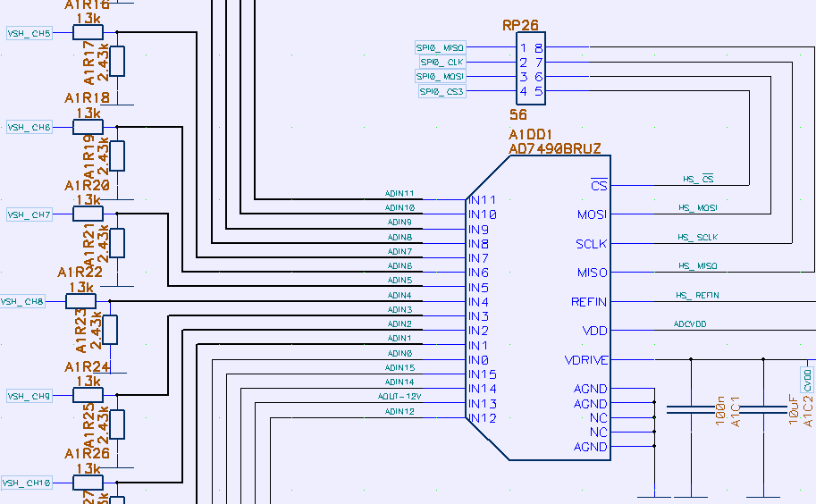The image size is (816, 504).
Task: Click the VSH_CH6 port label
Action: 29,128
